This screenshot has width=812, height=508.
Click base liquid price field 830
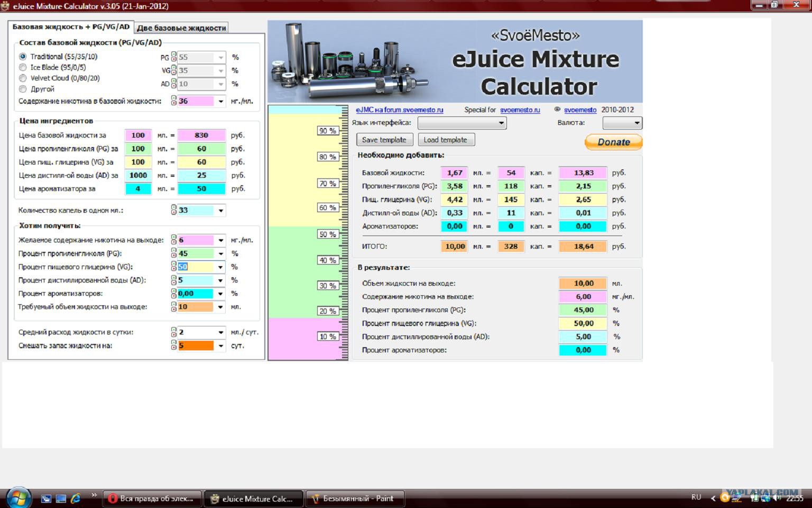pos(201,135)
